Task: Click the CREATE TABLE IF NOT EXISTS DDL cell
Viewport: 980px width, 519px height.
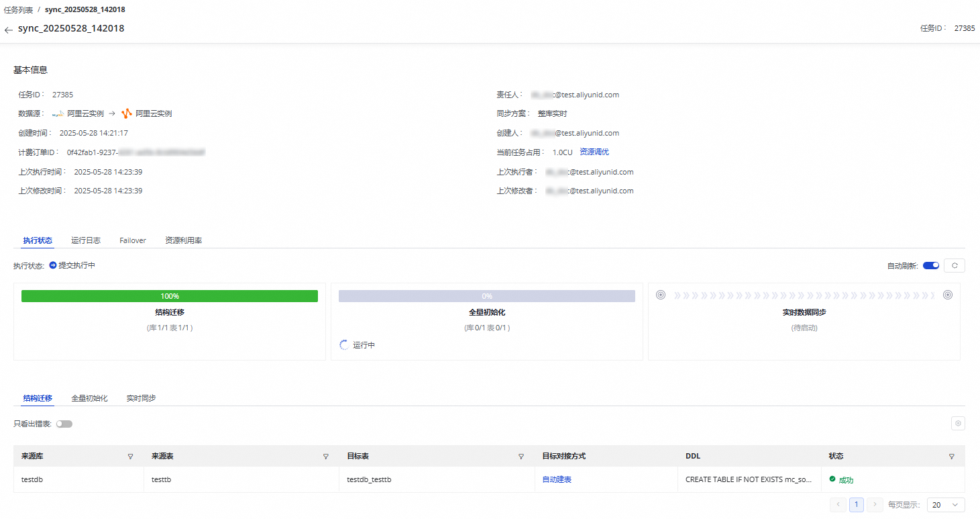Action: point(749,479)
